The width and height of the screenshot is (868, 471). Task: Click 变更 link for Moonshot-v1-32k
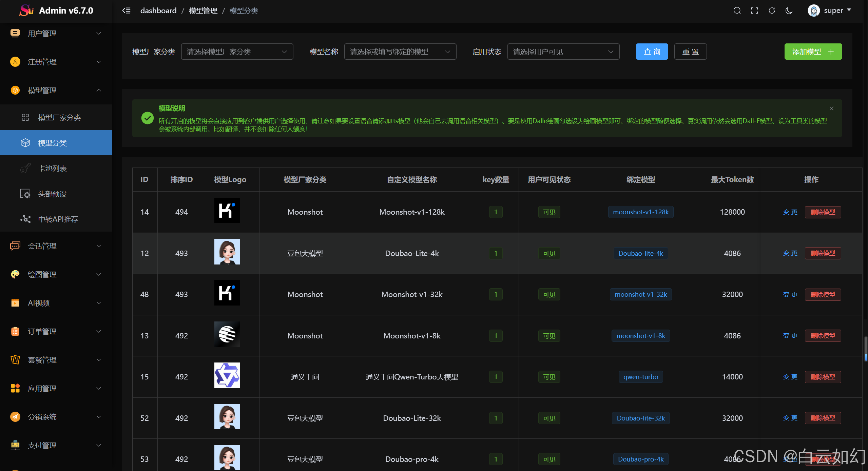790,294
